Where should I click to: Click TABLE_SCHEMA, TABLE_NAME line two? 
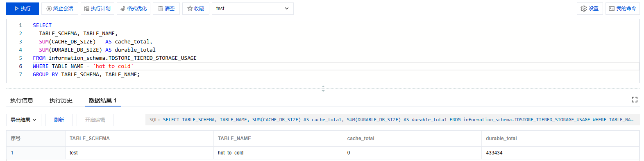pos(78,34)
